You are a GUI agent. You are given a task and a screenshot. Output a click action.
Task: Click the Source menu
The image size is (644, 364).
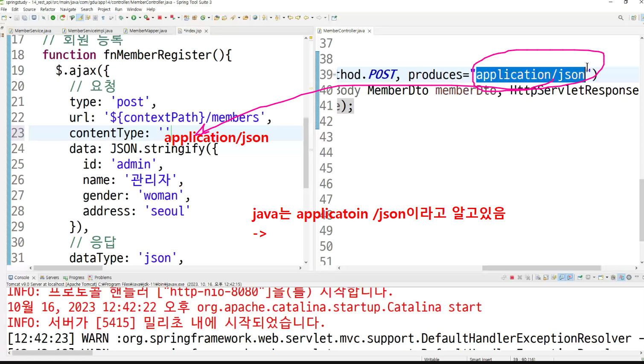[x=29, y=9]
